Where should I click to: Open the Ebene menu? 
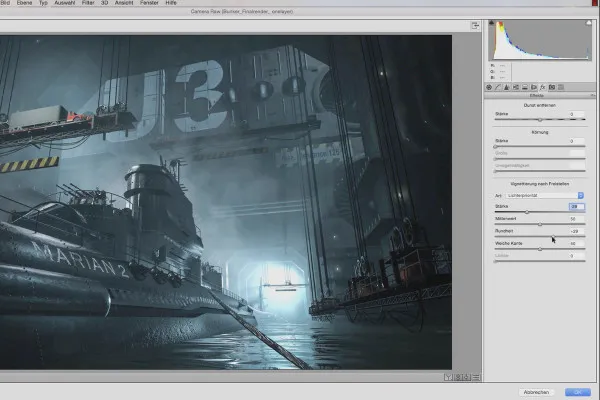coord(24,3)
